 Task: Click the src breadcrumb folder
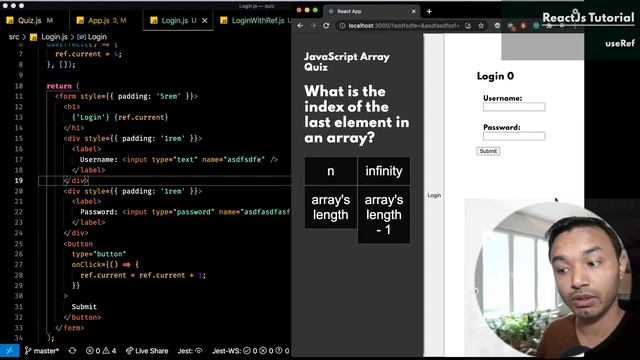pos(14,37)
